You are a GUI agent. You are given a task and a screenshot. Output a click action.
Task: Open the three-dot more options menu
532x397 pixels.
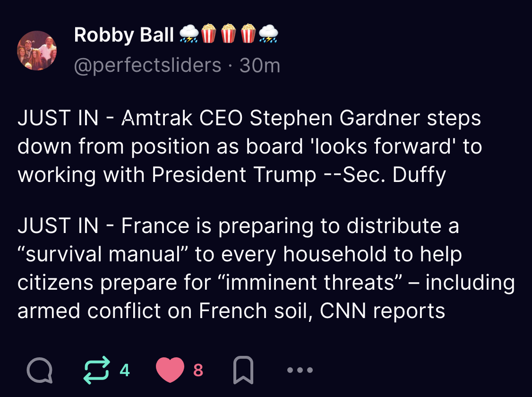pos(300,371)
